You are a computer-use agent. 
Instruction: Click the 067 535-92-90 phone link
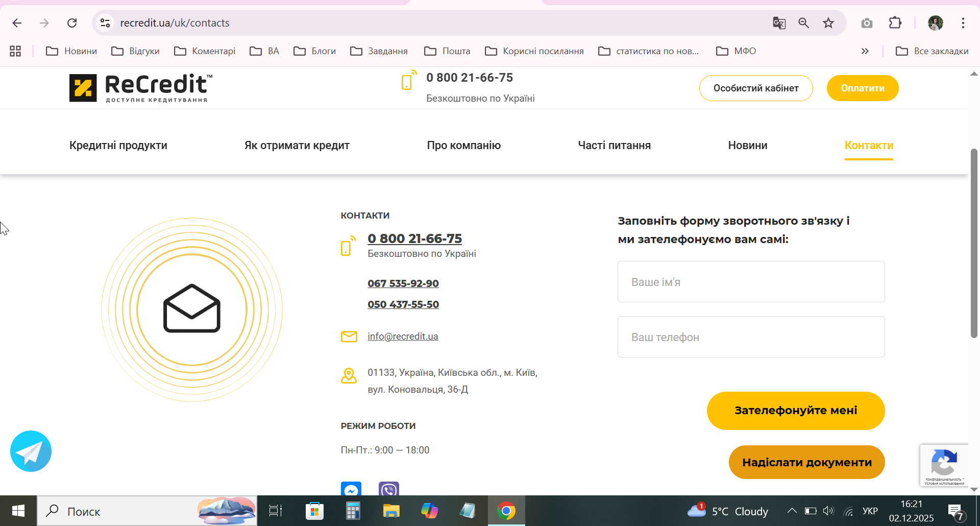[x=403, y=283]
